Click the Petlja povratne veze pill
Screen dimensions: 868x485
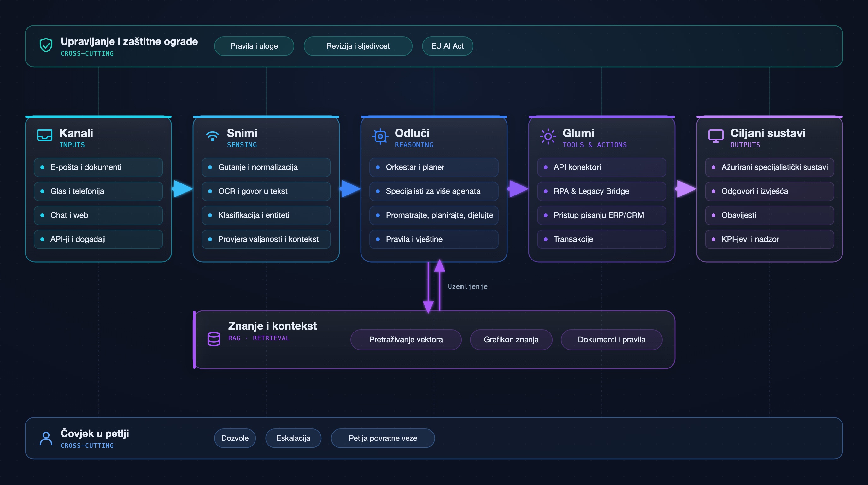tap(383, 438)
